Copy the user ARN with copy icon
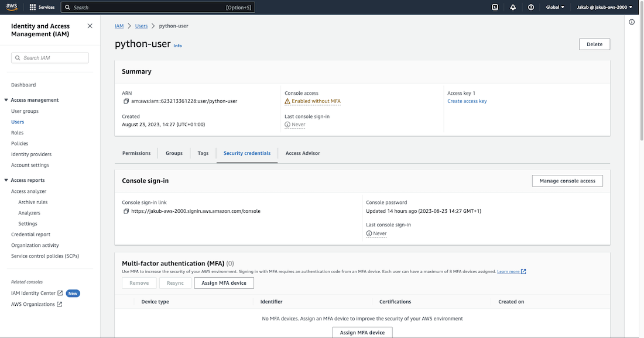 (x=126, y=101)
